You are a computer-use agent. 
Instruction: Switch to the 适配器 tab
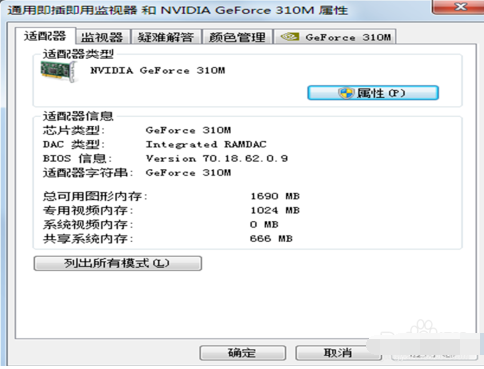(x=45, y=36)
